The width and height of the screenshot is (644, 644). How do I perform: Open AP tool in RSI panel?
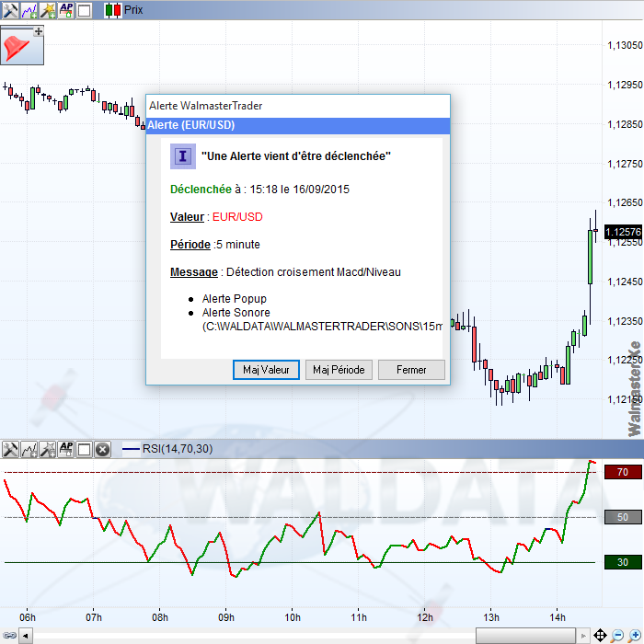[x=66, y=449]
